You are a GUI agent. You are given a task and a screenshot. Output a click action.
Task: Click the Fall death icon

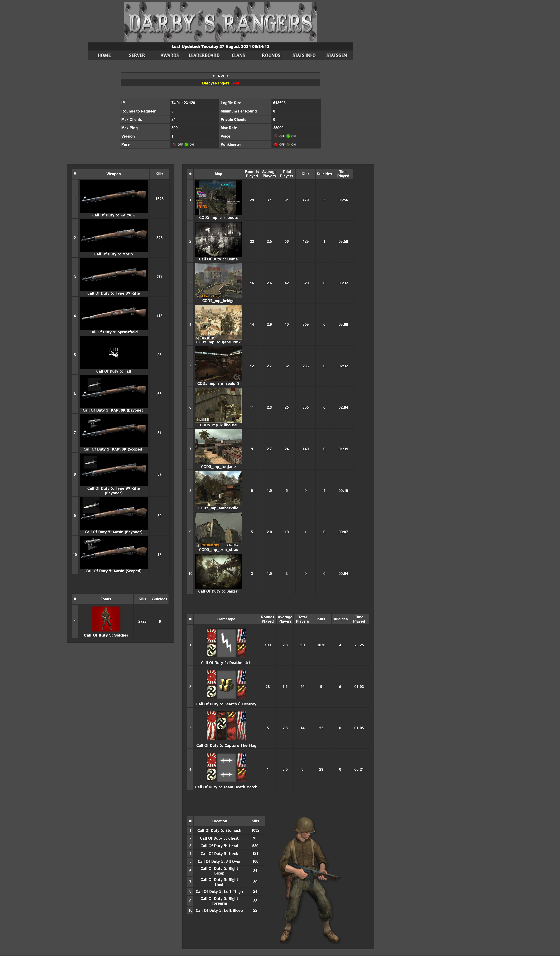(x=114, y=353)
